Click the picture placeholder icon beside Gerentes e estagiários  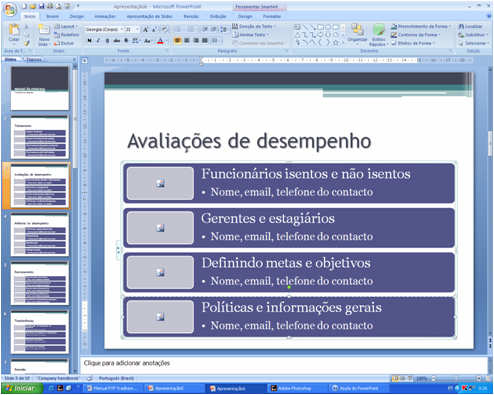pyautogui.click(x=160, y=228)
